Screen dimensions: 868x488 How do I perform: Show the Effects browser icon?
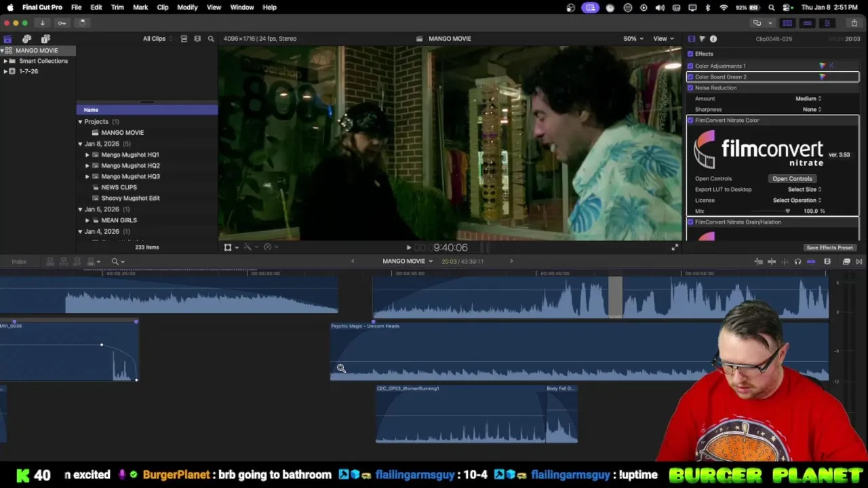846,262
